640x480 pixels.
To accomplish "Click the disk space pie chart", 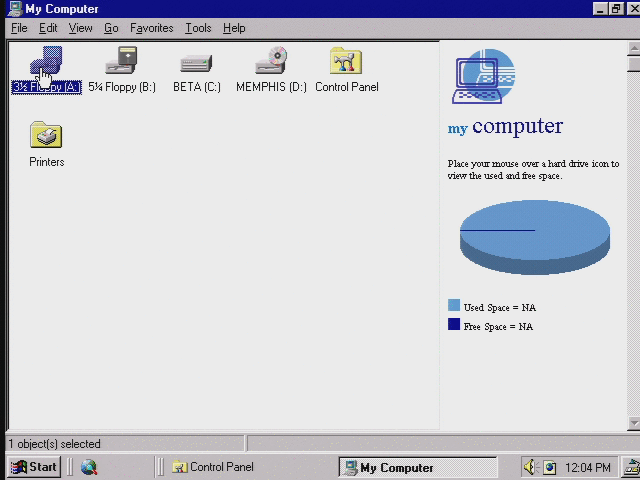I will [535, 237].
